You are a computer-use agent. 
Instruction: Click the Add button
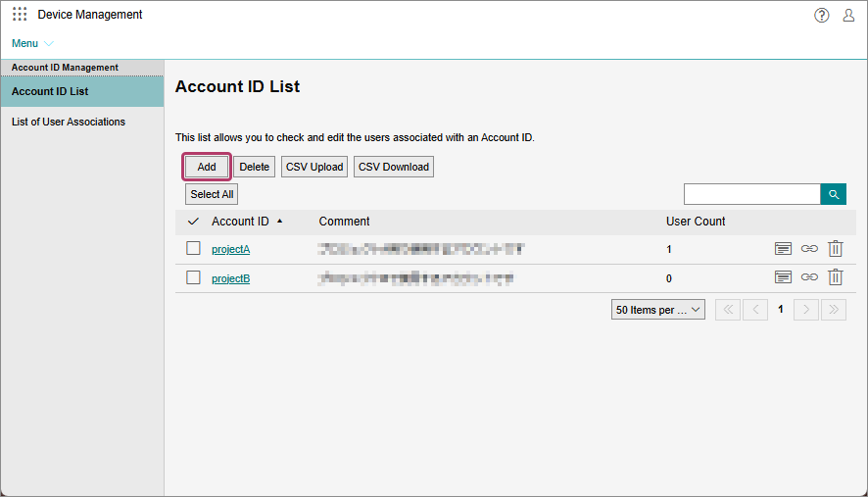(207, 167)
